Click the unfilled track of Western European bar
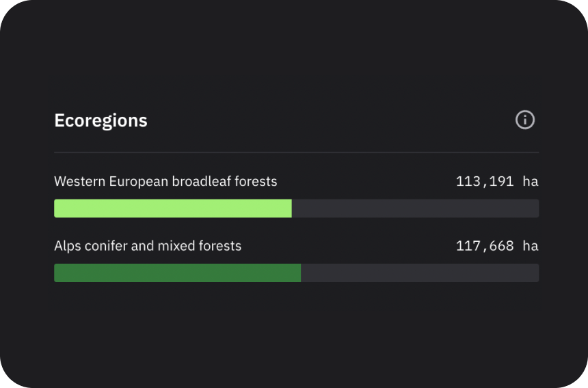 (x=415, y=208)
